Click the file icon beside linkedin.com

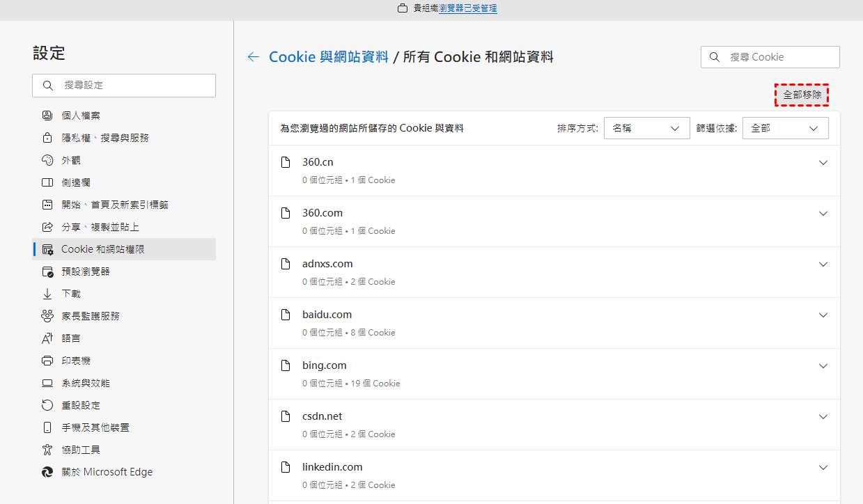coord(285,467)
